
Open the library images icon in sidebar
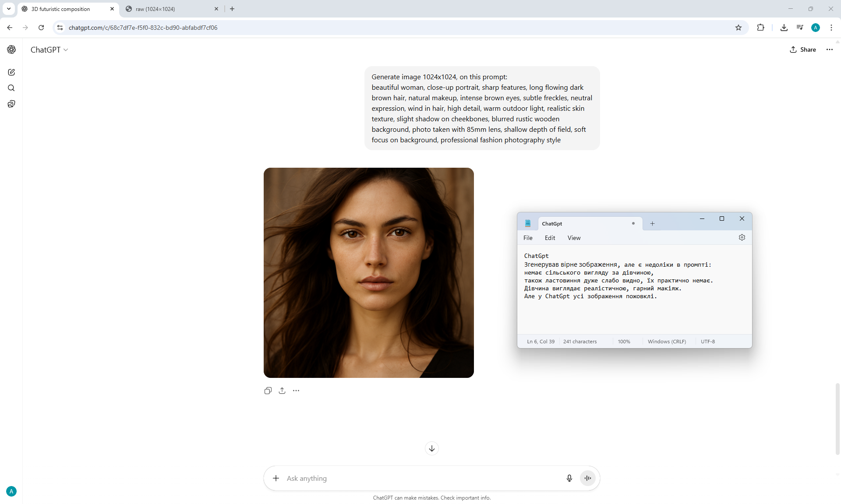coord(11,104)
